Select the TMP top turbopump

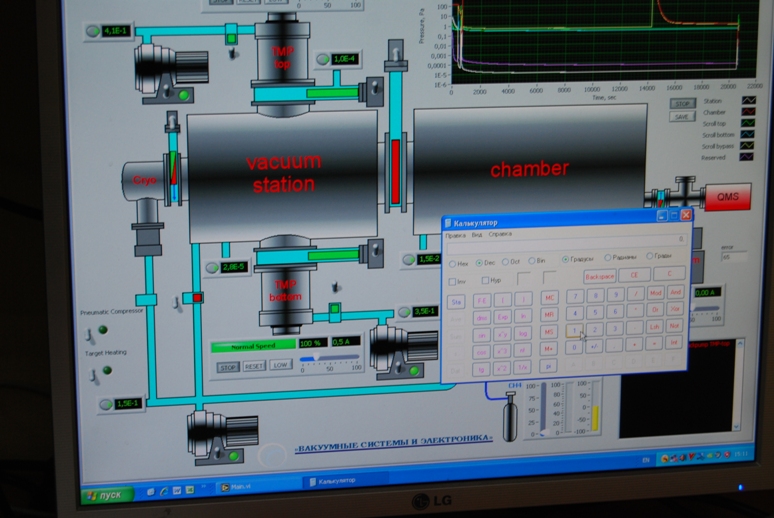click(x=282, y=57)
